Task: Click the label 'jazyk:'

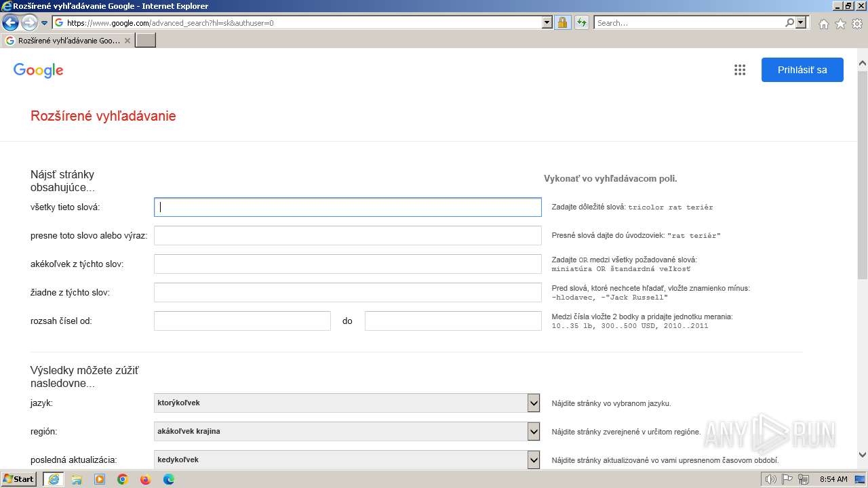Action: pyautogui.click(x=41, y=403)
